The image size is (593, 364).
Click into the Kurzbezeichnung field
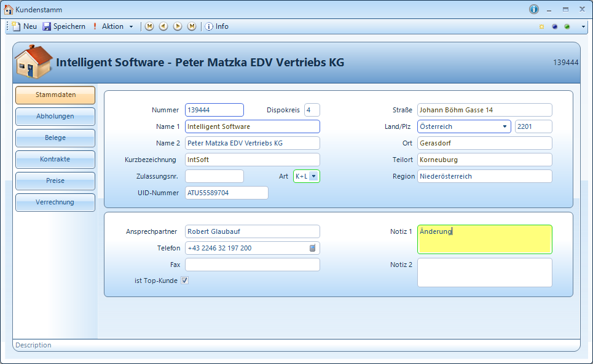point(252,160)
